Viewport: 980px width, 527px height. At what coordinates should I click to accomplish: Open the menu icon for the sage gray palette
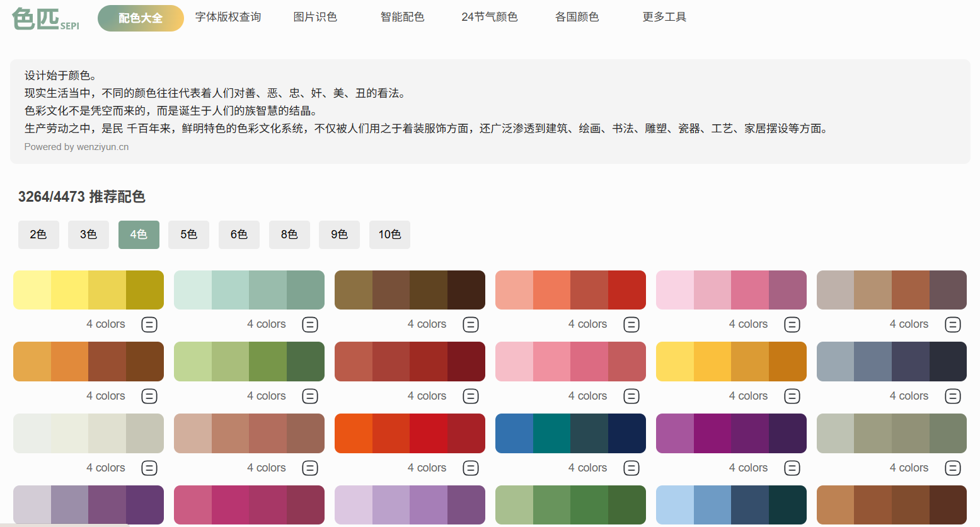(x=953, y=468)
